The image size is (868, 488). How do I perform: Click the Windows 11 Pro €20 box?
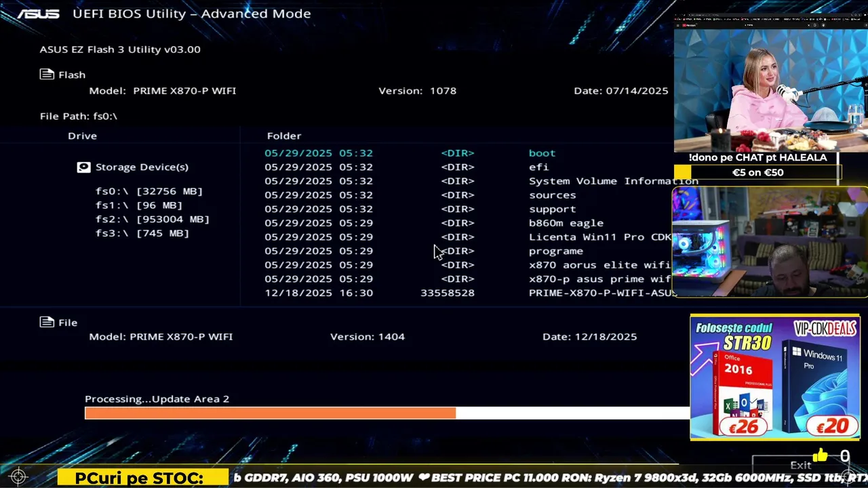click(x=820, y=388)
